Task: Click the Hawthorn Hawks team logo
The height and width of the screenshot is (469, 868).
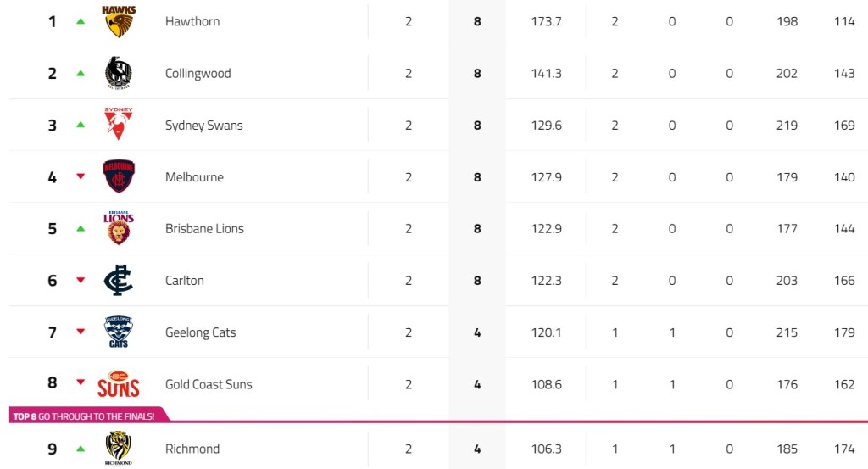Action: (119, 21)
